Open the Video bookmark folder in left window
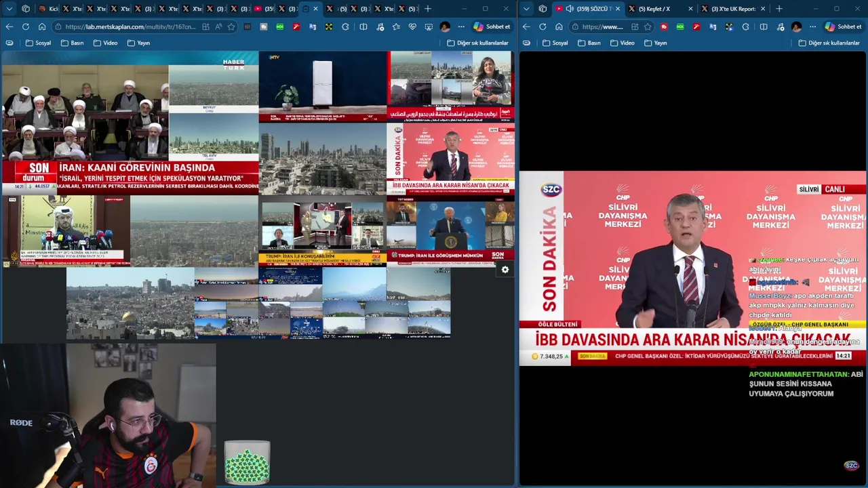The height and width of the screenshot is (488, 868). (x=105, y=43)
